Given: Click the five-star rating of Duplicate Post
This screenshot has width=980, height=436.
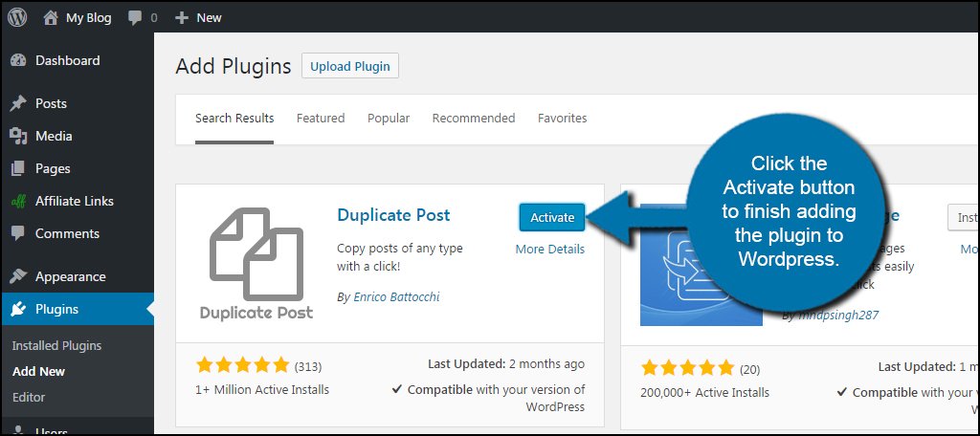Looking at the screenshot, I should tap(242, 365).
